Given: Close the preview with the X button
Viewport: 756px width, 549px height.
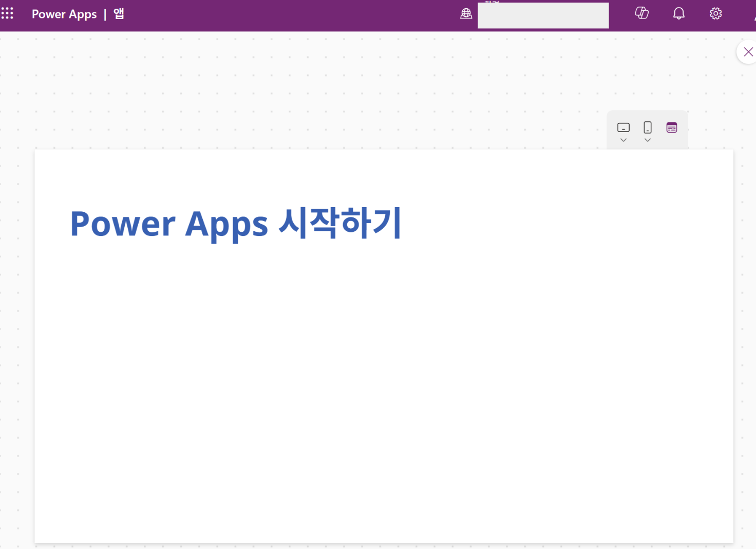Looking at the screenshot, I should [748, 52].
